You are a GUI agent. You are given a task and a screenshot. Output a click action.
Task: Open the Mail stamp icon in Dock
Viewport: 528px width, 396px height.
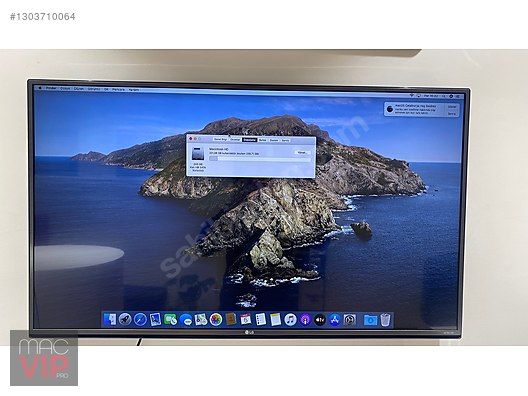[155, 319]
